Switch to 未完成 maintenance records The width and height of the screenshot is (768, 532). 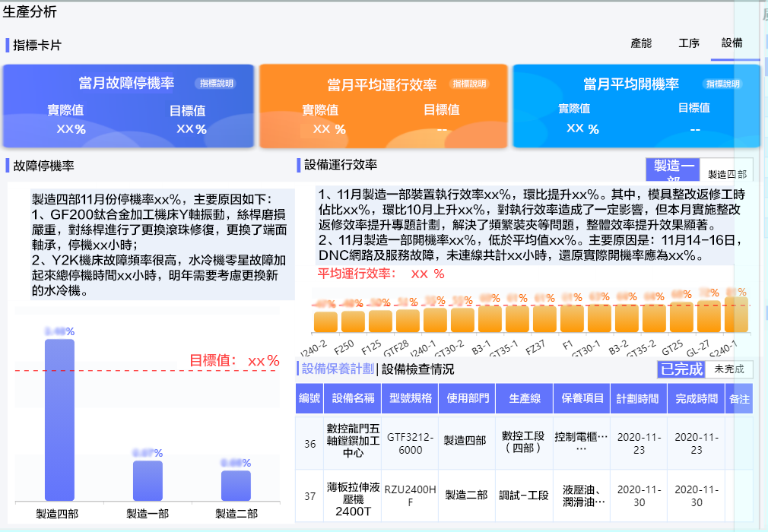coord(731,369)
